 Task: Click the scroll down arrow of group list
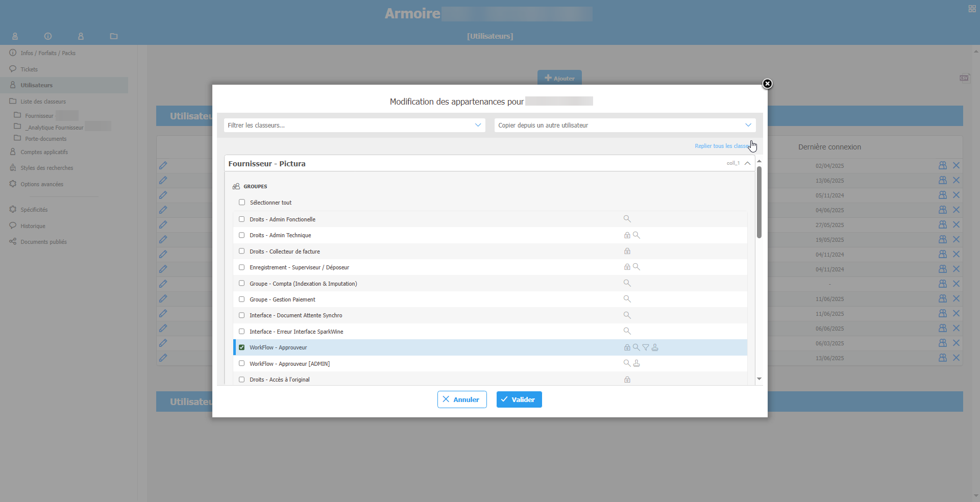click(x=759, y=379)
